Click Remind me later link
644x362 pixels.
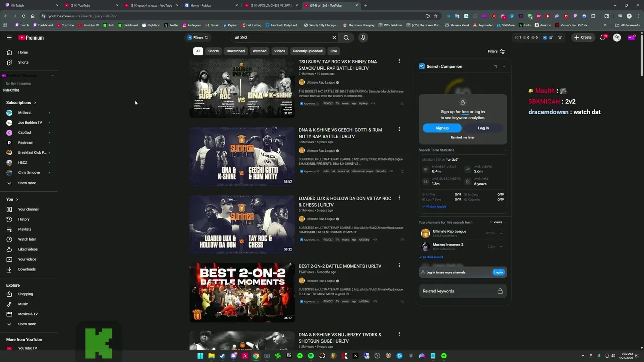tap(463, 137)
